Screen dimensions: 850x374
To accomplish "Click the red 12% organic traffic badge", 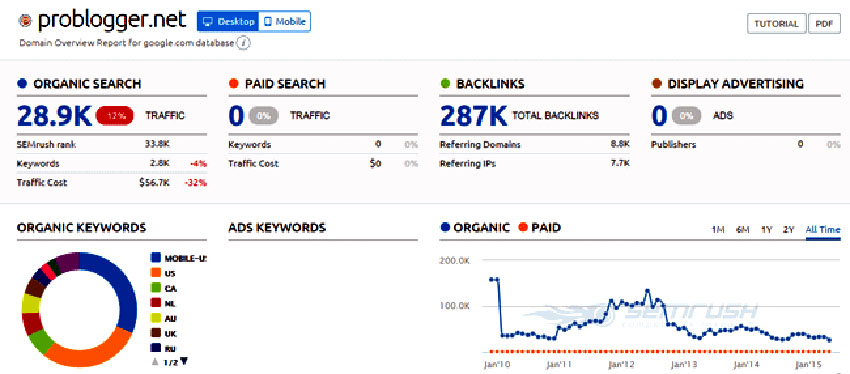I will pyautogui.click(x=115, y=115).
